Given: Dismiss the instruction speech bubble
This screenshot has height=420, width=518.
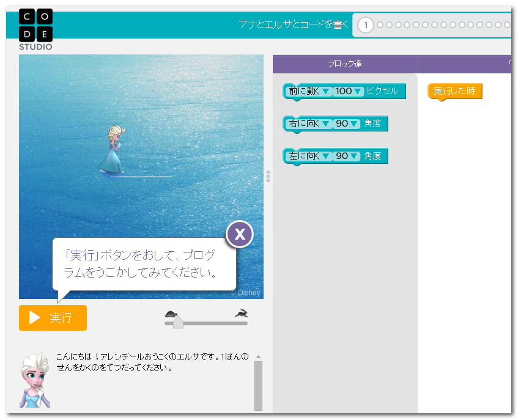Looking at the screenshot, I should (x=239, y=234).
